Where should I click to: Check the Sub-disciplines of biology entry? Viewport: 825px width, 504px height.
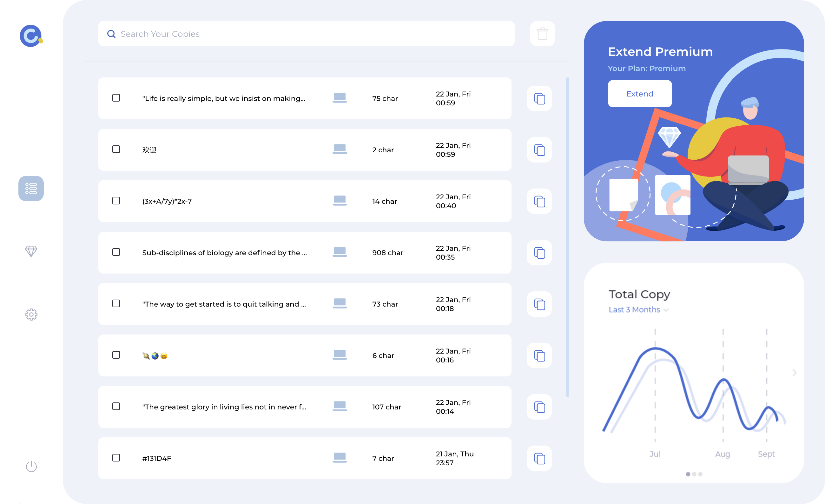point(116,252)
